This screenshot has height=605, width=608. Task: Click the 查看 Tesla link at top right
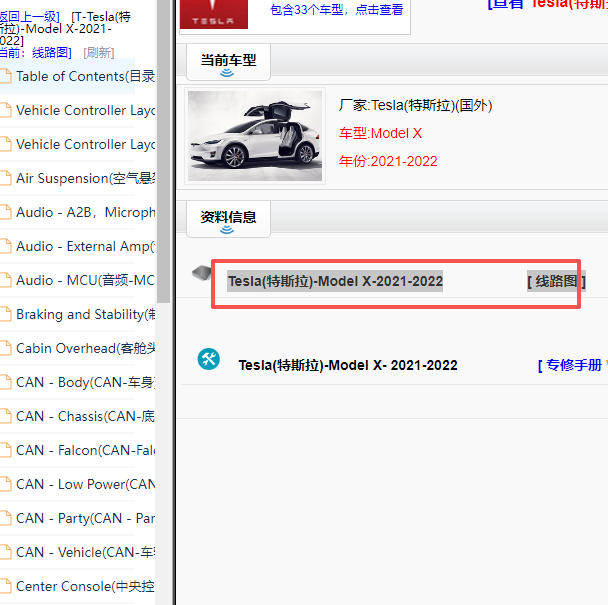(x=548, y=4)
